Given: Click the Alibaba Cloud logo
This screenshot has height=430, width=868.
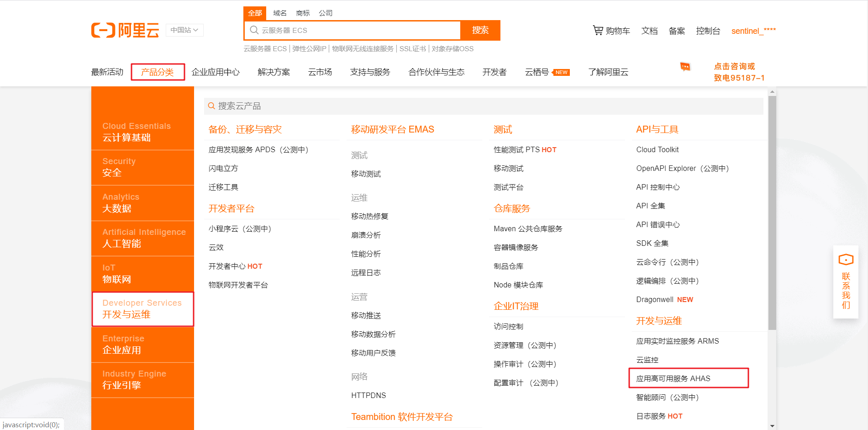Looking at the screenshot, I should [125, 30].
